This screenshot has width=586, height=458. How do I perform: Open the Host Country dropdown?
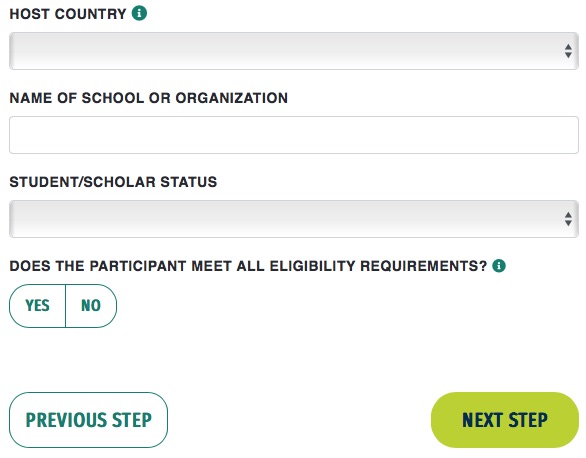[294, 51]
